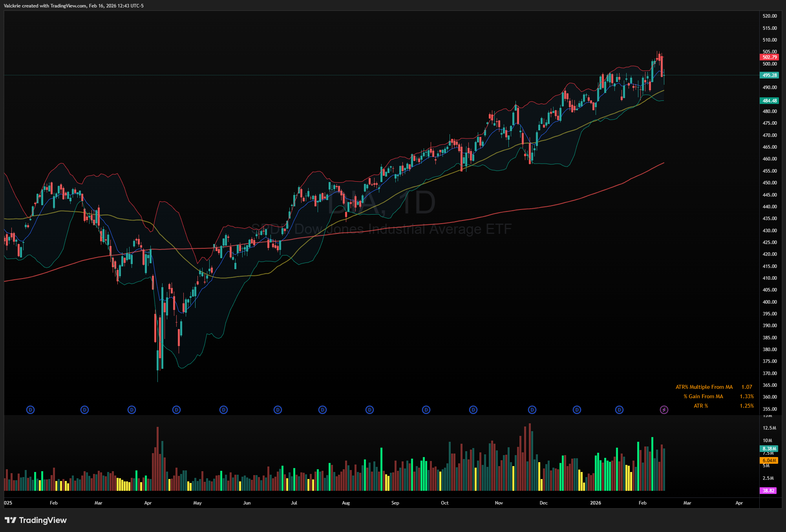786x532 pixels.
Task: Click the 2026 label on time axis
Action: (595, 503)
